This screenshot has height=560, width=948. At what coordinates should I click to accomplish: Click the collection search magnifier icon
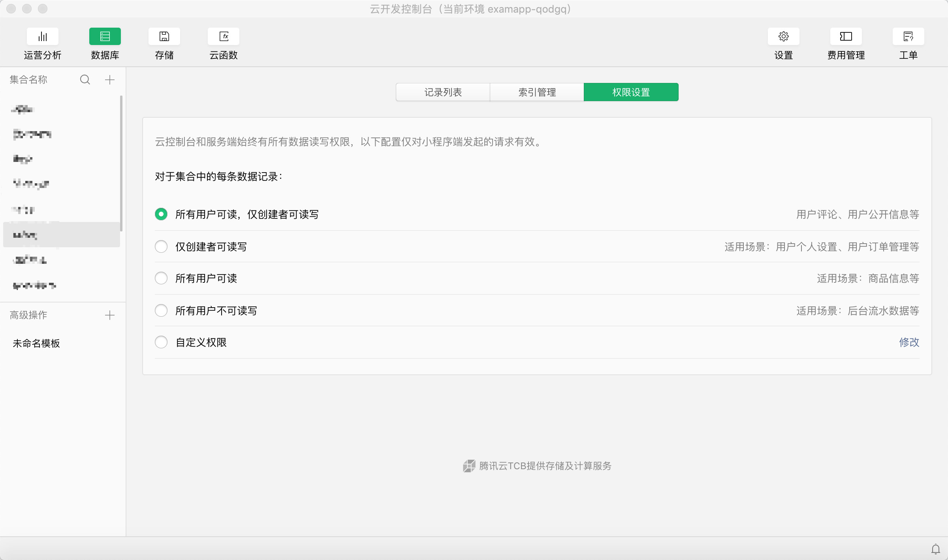[85, 80]
